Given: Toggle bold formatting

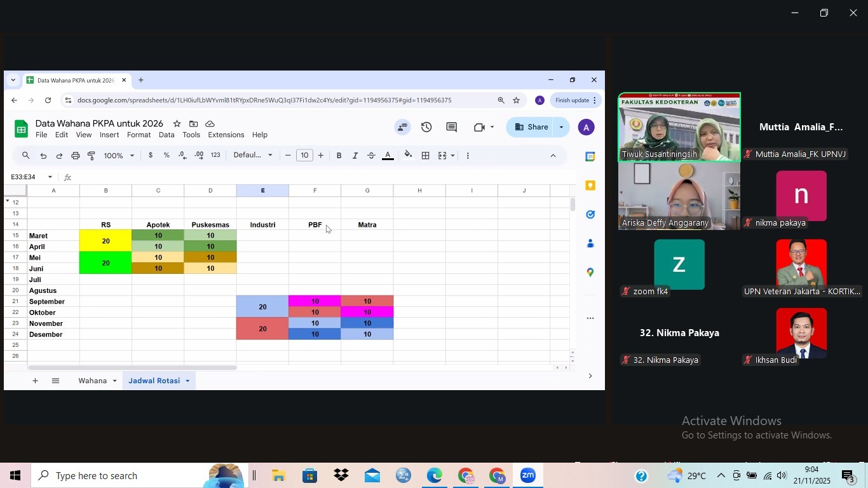Looking at the screenshot, I should 339,156.
